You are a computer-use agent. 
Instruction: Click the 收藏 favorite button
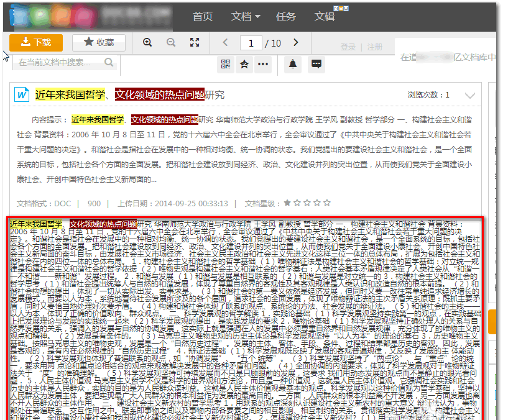pyautogui.click(x=99, y=42)
